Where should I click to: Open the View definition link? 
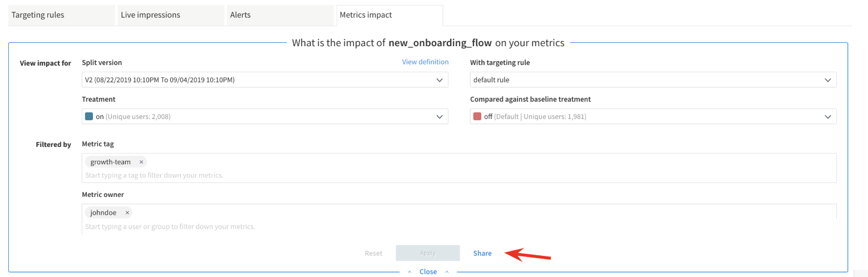point(425,62)
